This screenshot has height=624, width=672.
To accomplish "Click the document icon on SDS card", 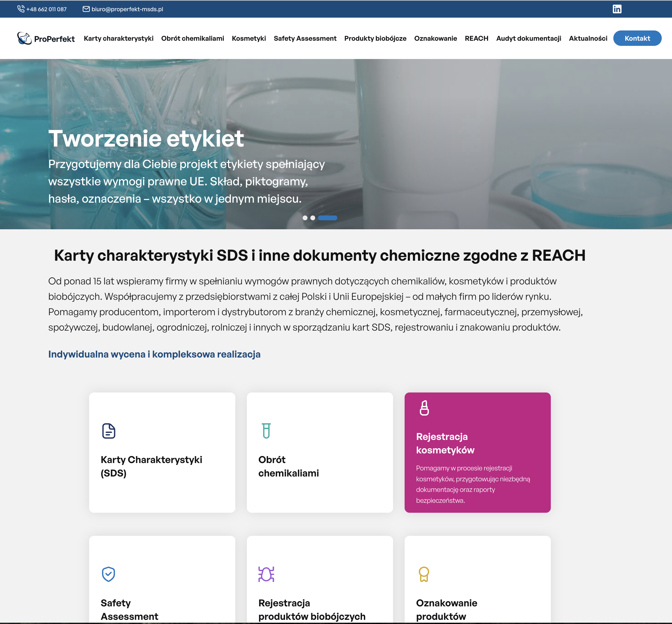I will [x=108, y=431].
